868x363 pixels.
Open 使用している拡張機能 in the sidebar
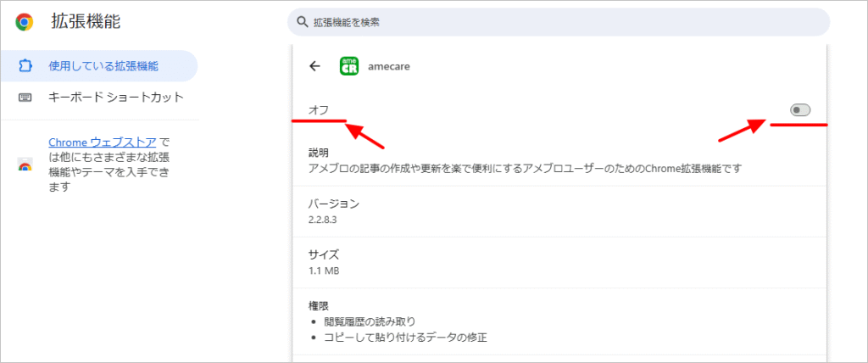103,65
